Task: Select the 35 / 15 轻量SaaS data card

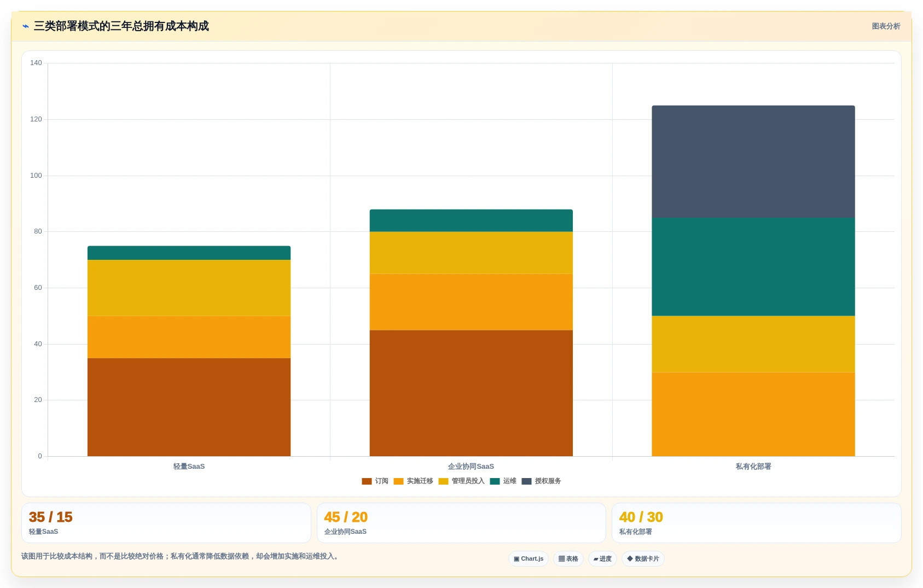Action: [x=166, y=523]
